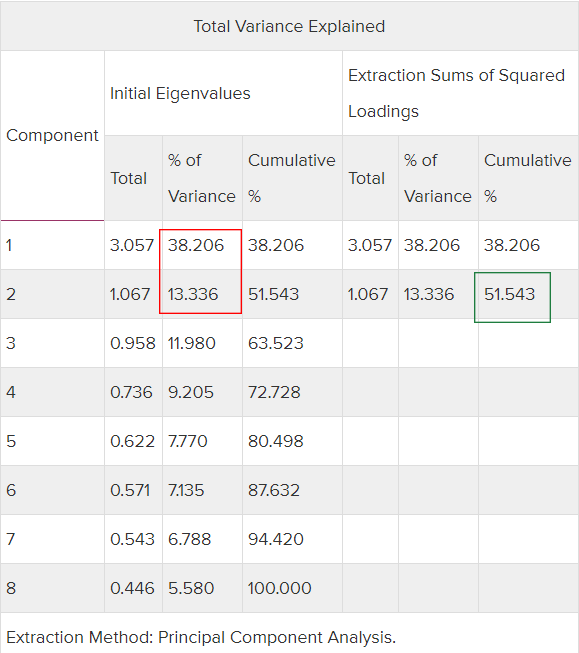Screen dimensions: 579x653
Task: Select eigenvalue total 0.543 for component 7
Action: 132,539
